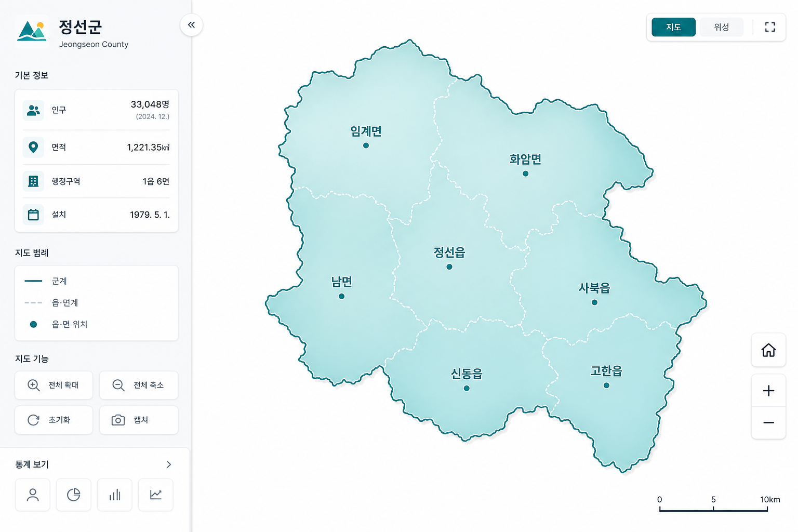Click the 1읍 6면 district value
798x532 pixels.
(x=156, y=181)
